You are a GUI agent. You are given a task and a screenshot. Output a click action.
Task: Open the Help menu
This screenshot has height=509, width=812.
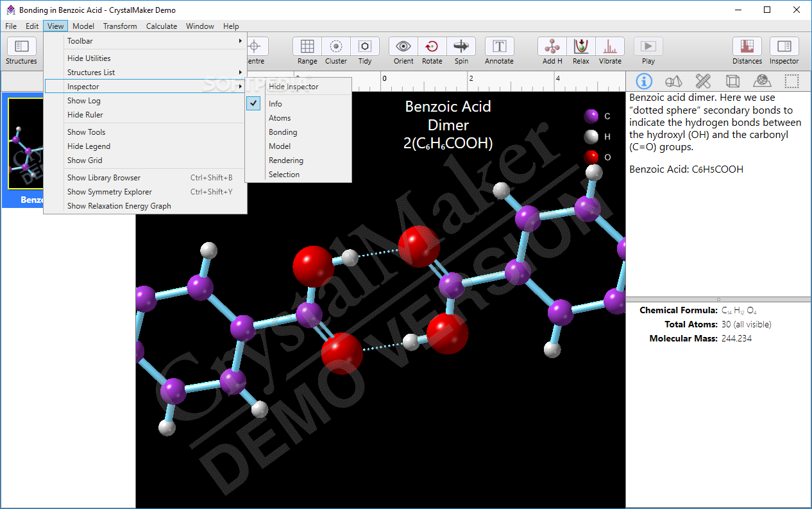231,26
